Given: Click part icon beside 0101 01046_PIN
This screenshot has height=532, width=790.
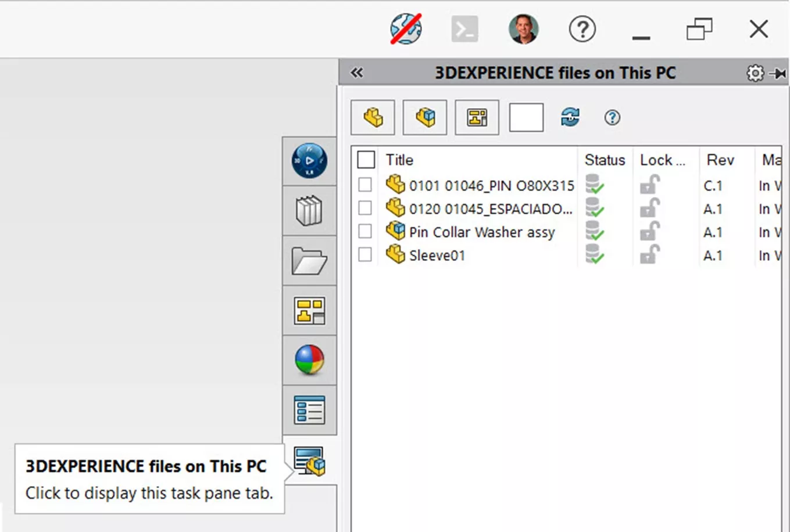Looking at the screenshot, I should coord(395,184).
